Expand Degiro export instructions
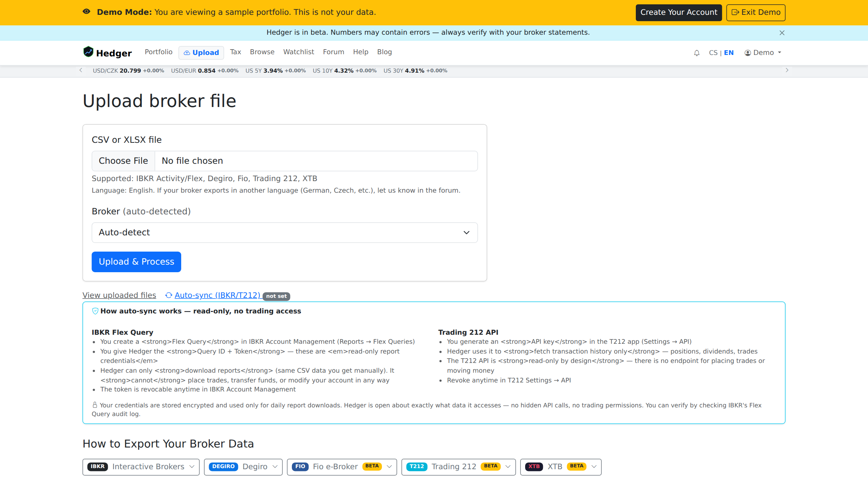868x488 pixels. [x=243, y=467]
